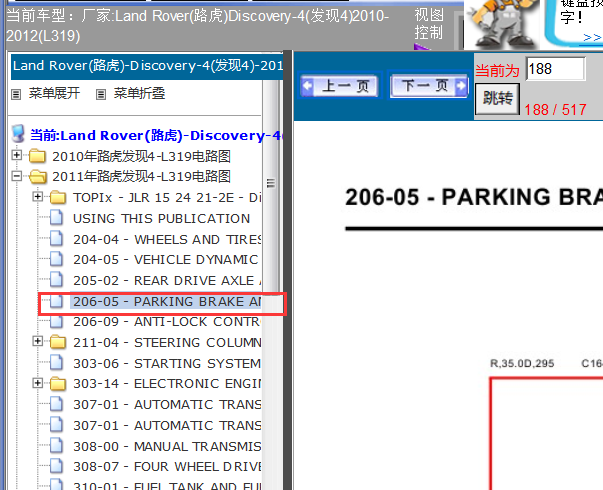Open 206-09 - ANTI-LOCK CONTROL entry
The width and height of the screenshot is (603, 490).
(x=167, y=322)
